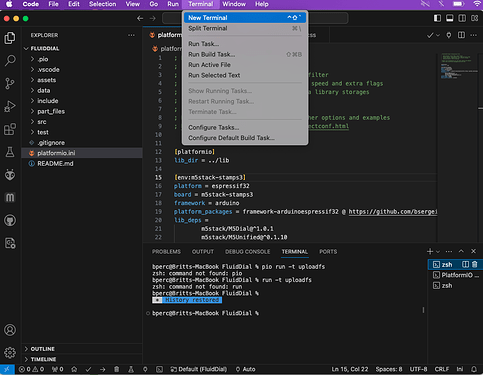
Task: Switch to the PORTS panel tab
Action: (328, 251)
